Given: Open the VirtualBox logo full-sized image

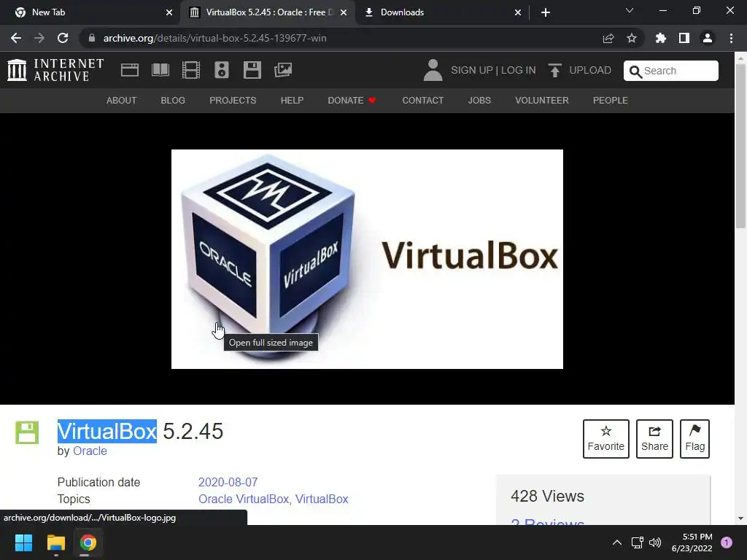Looking at the screenshot, I should [367, 259].
